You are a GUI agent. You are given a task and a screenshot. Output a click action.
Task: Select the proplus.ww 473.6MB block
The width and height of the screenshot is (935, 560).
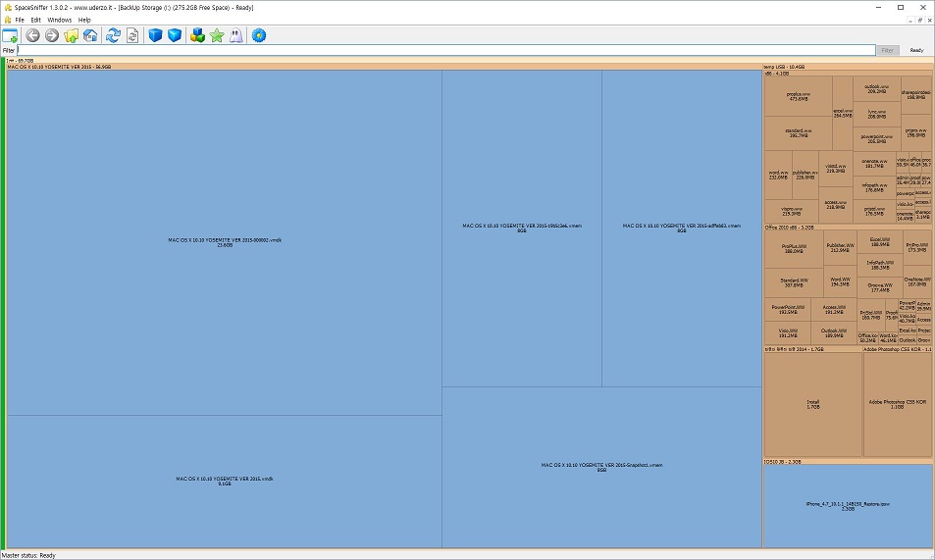click(x=799, y=96)
